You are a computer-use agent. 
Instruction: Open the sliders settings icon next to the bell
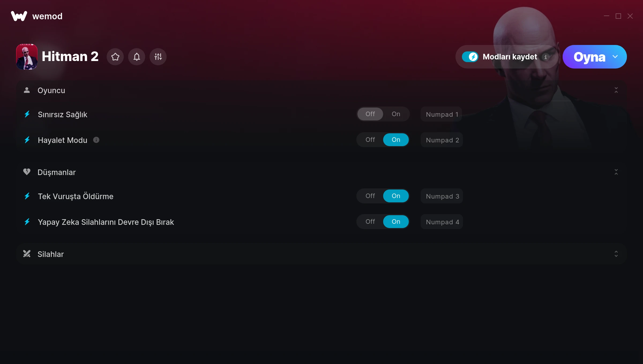(158, 57)
